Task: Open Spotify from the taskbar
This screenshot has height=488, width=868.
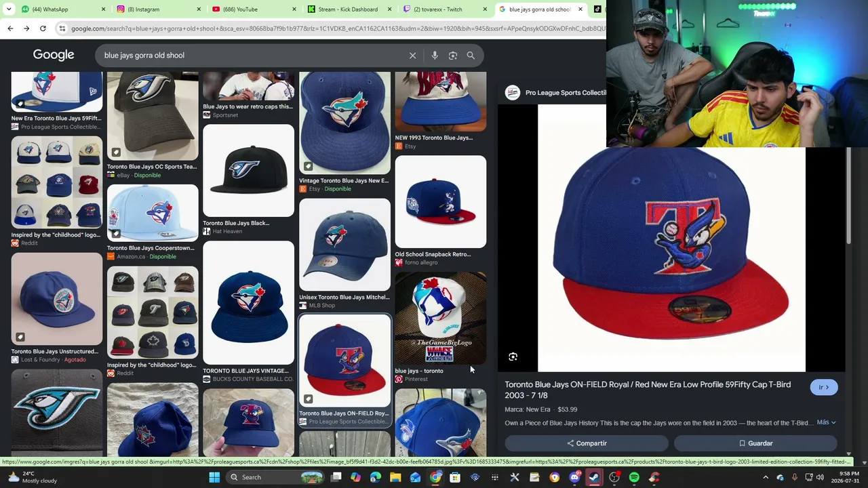Action: 634,477
